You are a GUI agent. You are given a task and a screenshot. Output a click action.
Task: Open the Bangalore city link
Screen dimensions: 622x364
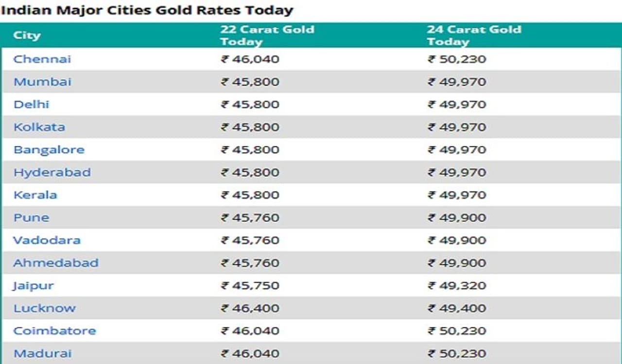click(x=49, y=149)
